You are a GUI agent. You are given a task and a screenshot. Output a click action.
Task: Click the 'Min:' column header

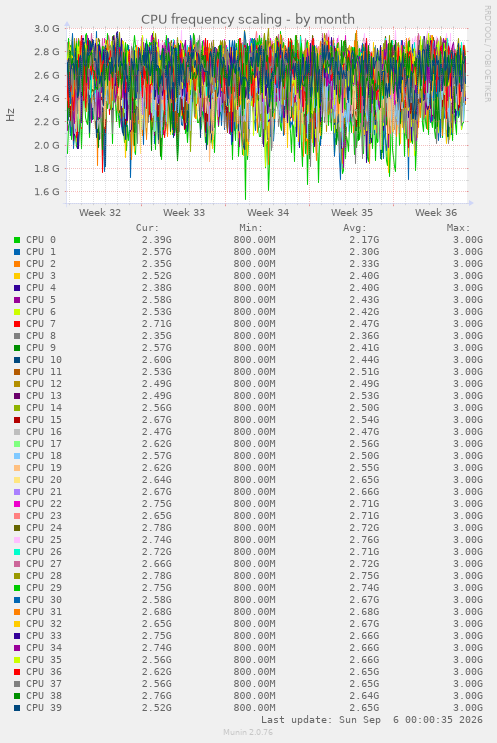tap(251, 228)
